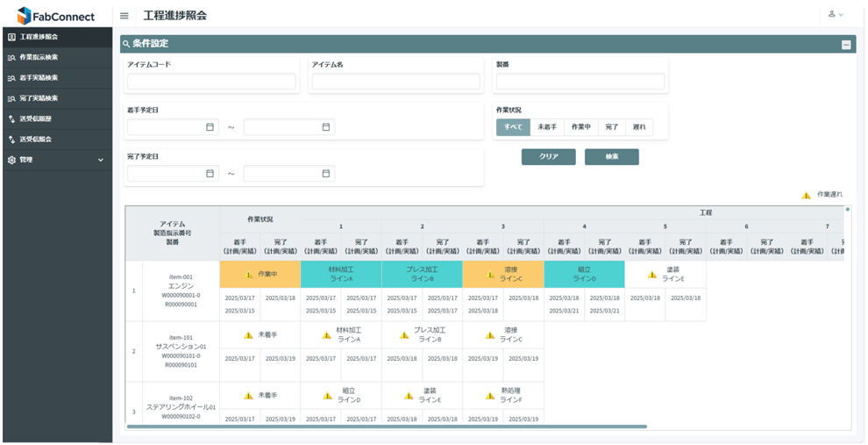Open 作業指示検索 in the sidebar

(x=39, y=57)
